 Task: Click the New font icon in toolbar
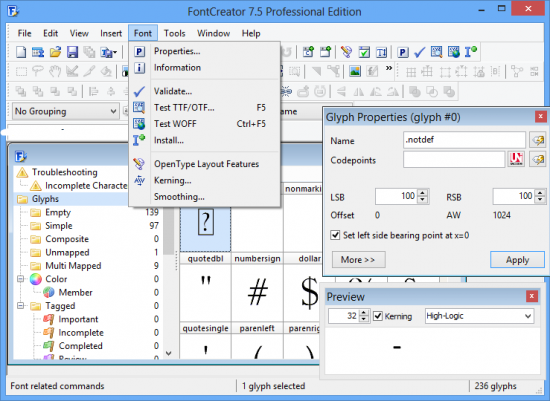(21, 52)
